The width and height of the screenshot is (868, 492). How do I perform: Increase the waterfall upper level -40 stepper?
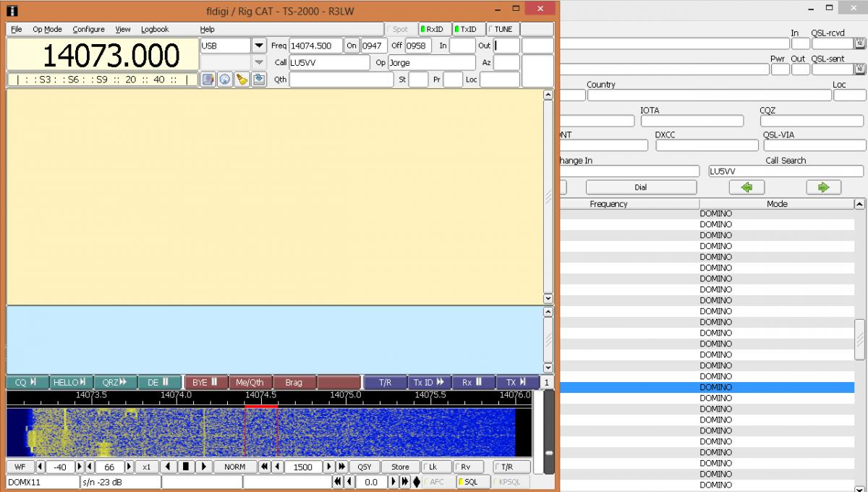[x=80, y=467]
